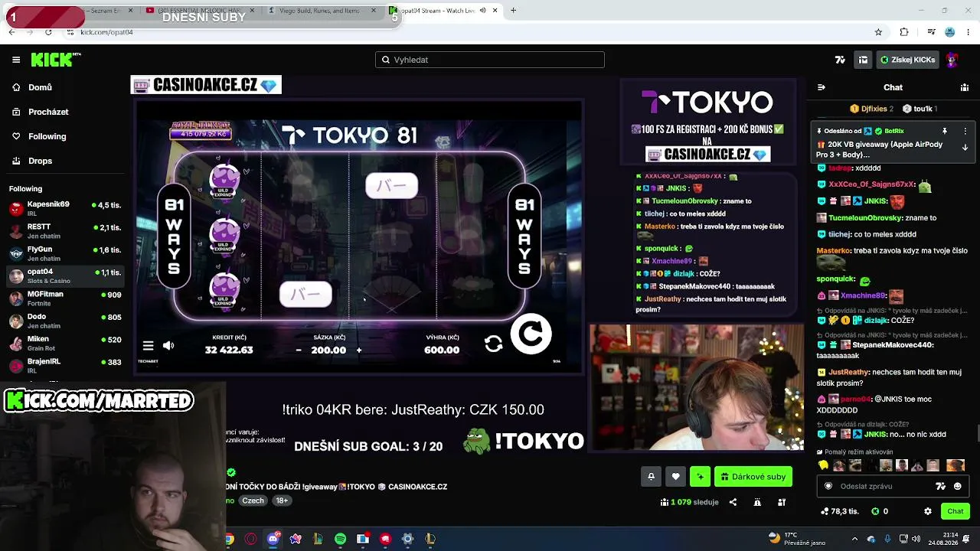The width and height of the screenshot is (980, 551).
Task: Open Following in the sidebar
Action: point(47,136)
